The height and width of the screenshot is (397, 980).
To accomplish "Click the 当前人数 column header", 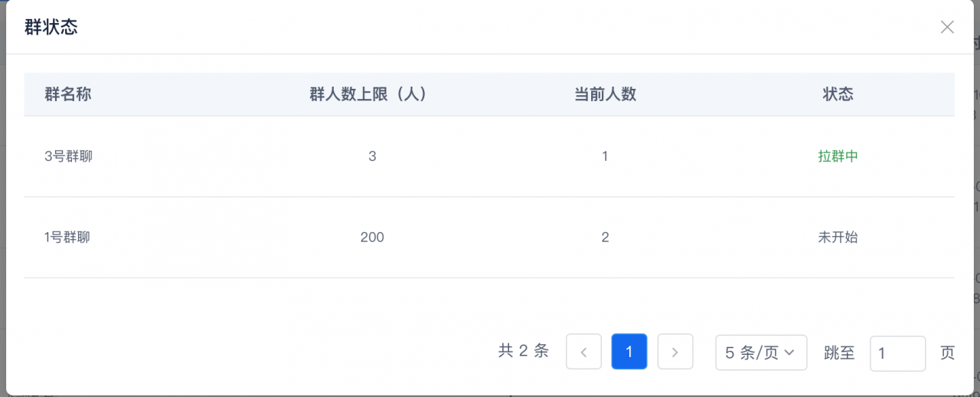I will point(606,94).
